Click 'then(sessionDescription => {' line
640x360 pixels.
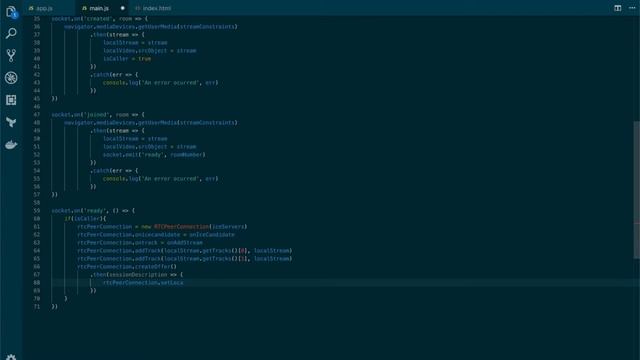(x=138, y=275)
